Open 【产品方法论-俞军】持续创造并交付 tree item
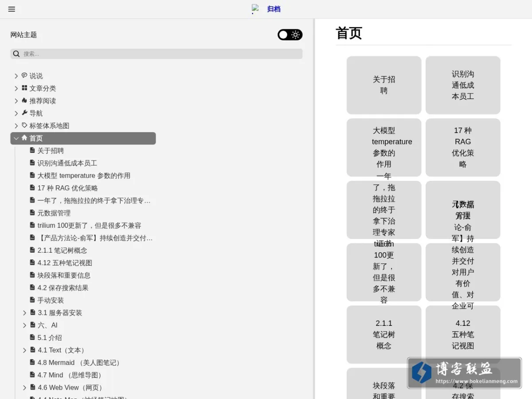Viewport: 532px width, 399px height. (95, 238)
